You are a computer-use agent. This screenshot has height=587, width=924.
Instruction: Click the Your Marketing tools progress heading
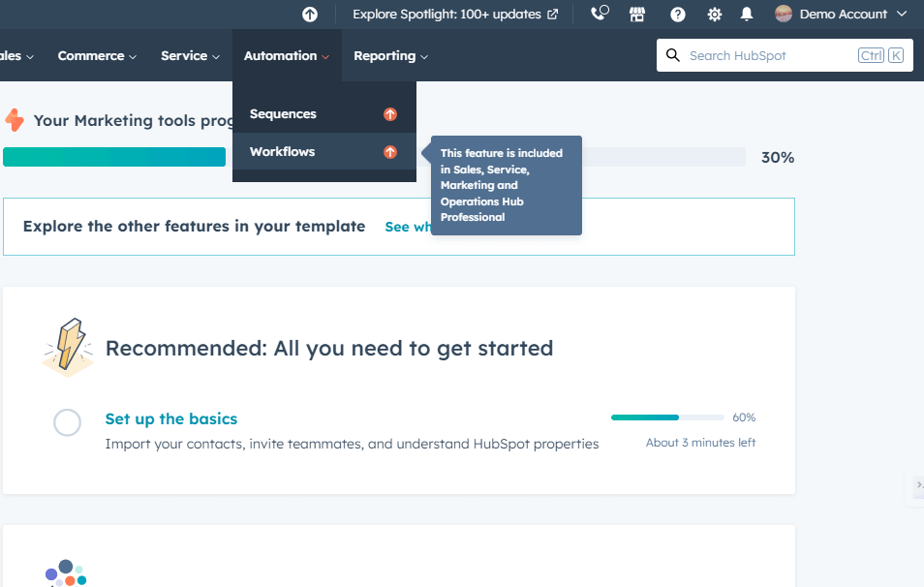point(134,121)
